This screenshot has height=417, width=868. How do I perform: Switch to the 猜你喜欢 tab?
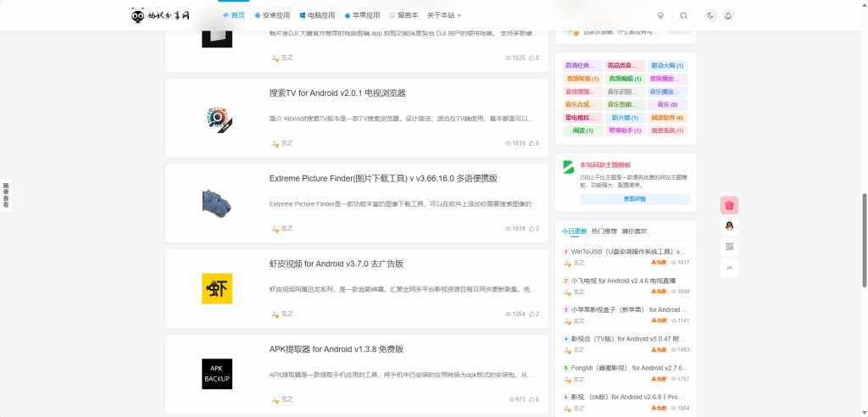click(634, 231)
